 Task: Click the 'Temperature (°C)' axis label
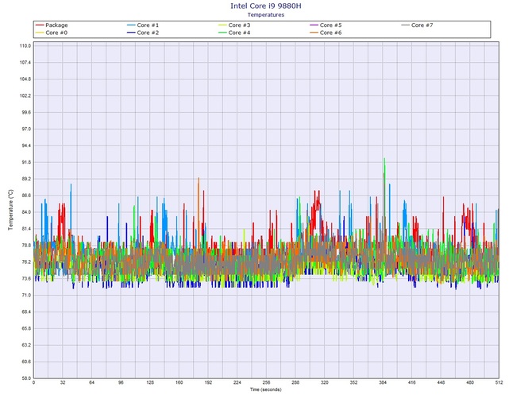[11, 210]
